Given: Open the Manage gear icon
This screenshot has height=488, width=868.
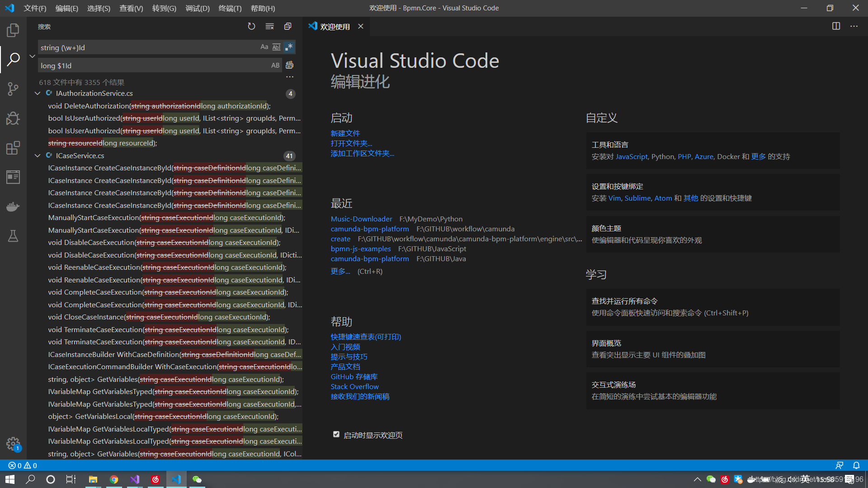Looking at the screenshot, I should tap(13, 444).
